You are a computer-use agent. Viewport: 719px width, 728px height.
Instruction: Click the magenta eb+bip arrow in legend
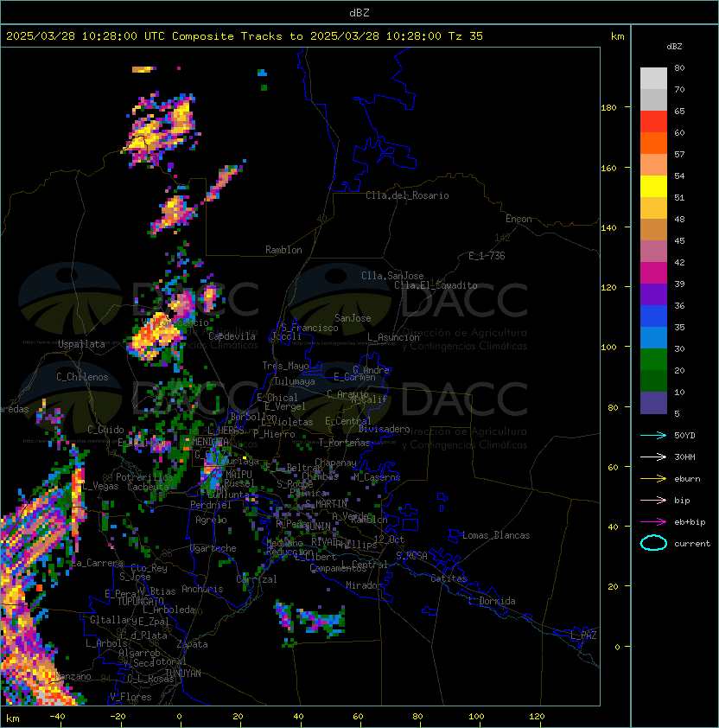pyautogui.click(x=653, y=522)
